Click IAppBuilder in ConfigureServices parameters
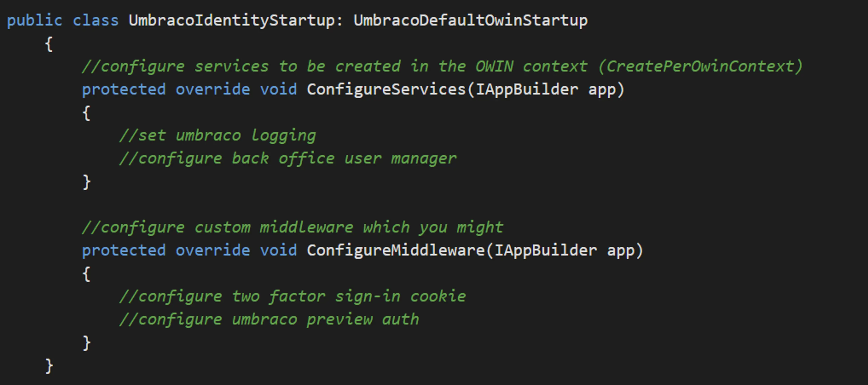868x385 pixels. [x=527, y=89]
